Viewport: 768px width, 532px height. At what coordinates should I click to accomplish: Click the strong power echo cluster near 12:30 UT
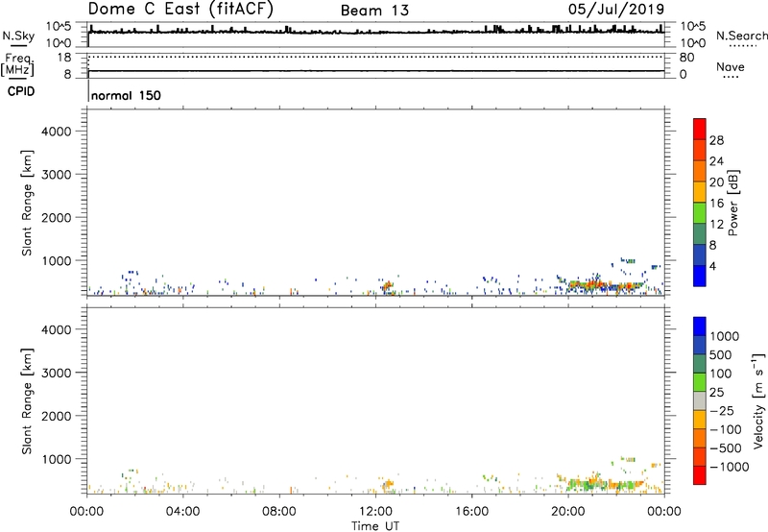click(x=388, y=285)
